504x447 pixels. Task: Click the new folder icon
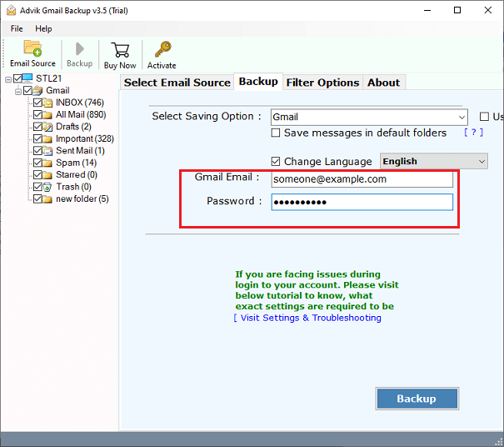(x=47, y=199)
